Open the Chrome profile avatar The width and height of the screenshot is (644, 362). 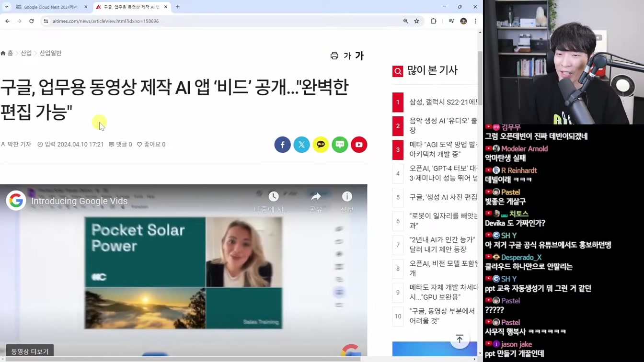pyautogui.click(x=463, y=21)
